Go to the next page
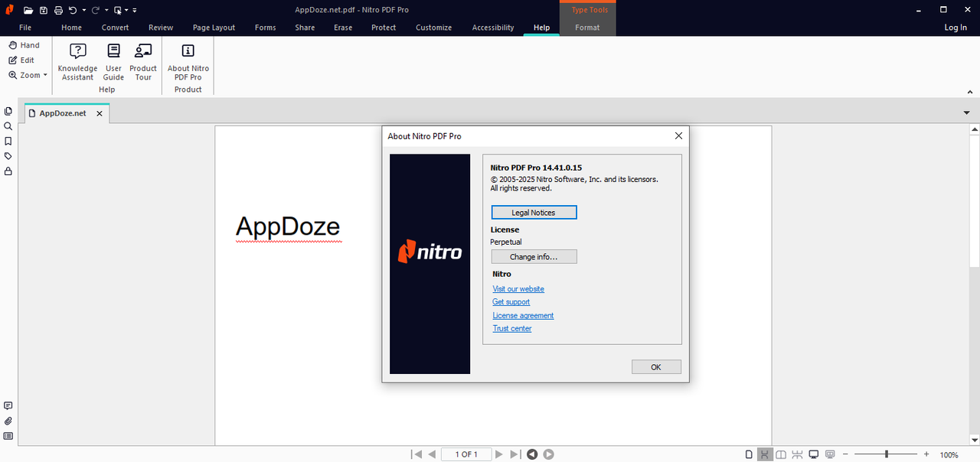The width and height of the screenshot is (980, 462). 499,454
